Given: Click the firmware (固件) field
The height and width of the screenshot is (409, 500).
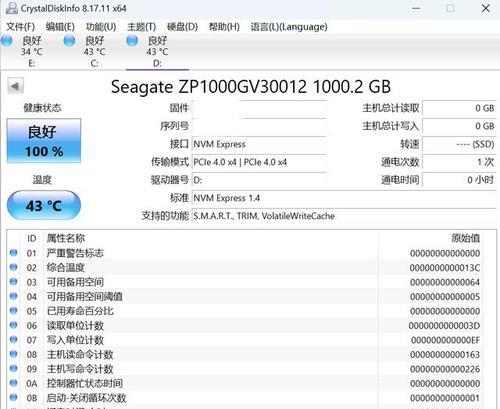Looking at the screenshot, I should click(259, 109).
